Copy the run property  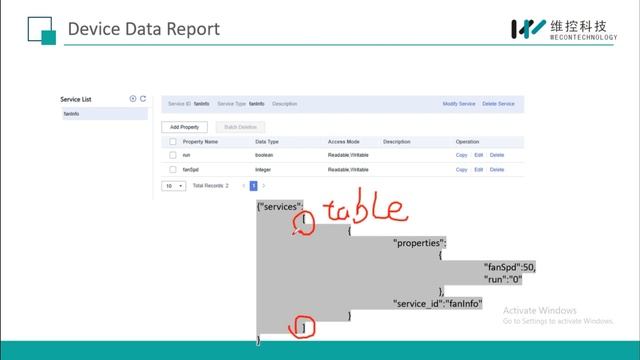(x=461, y=155)
